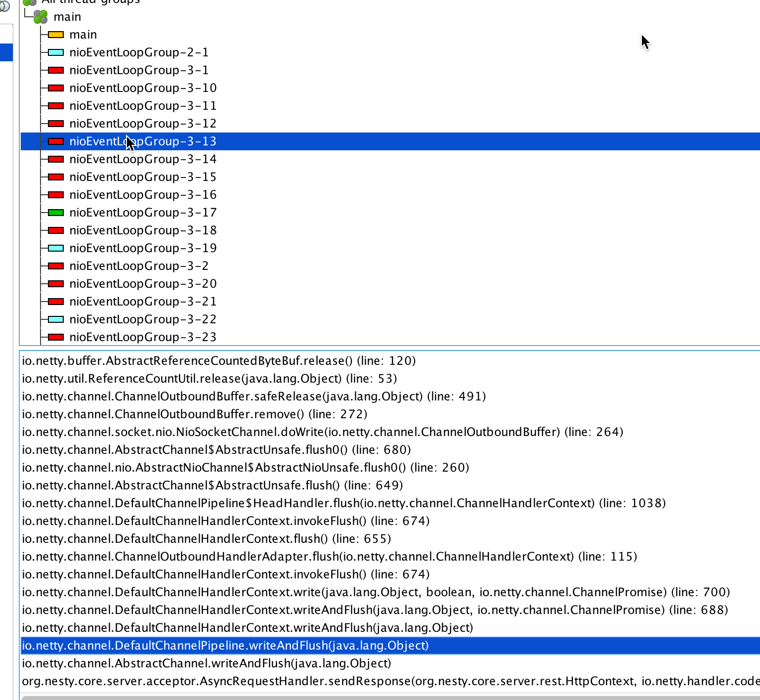
Task: Select thread nioEventLoopGroup-3-10
Action: click(x=143, y=88)
